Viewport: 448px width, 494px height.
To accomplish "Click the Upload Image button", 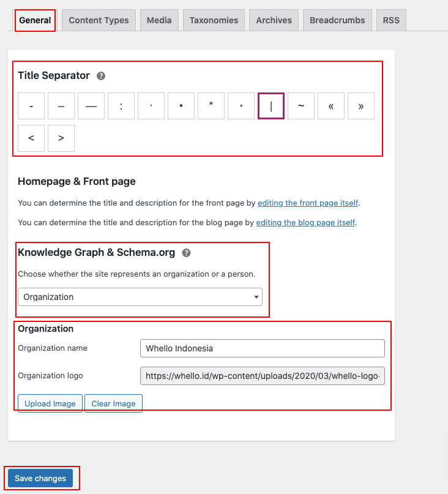I will coord(50,403).
